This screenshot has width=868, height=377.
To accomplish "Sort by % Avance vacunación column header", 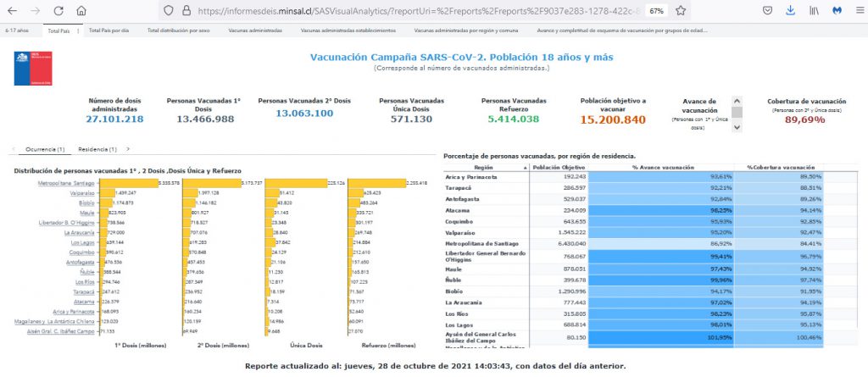I will (x=661, y=167).
